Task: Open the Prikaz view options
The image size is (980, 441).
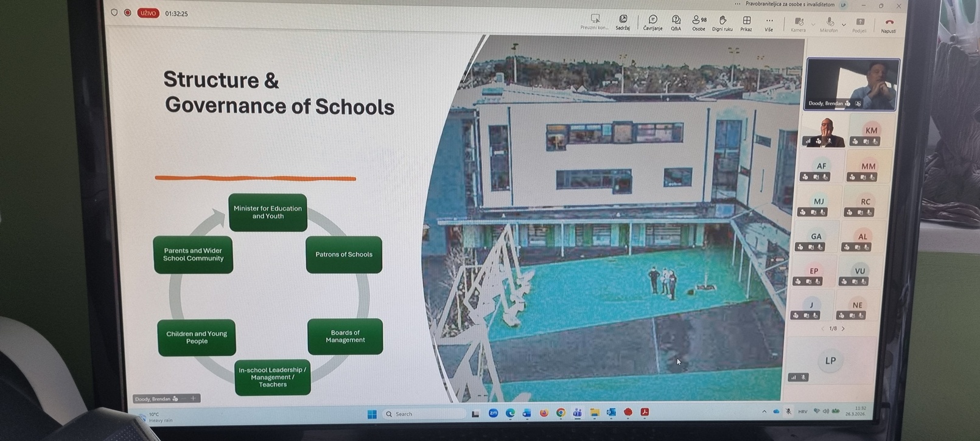Action: 746,23
